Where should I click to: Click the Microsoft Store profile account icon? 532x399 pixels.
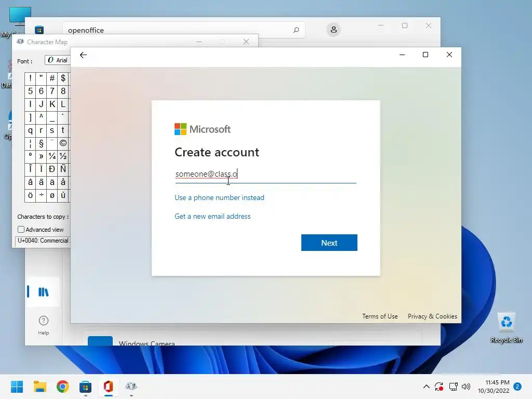(334, 30)
